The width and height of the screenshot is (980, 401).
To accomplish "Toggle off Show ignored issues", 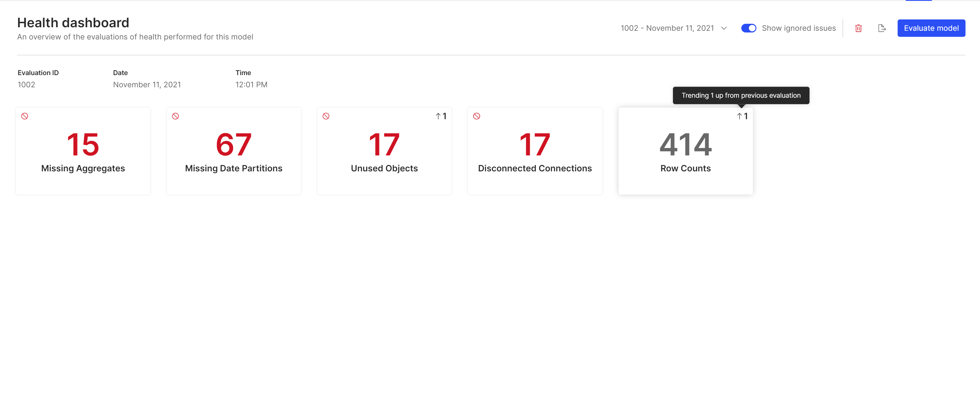I will (x=748, y=28).
